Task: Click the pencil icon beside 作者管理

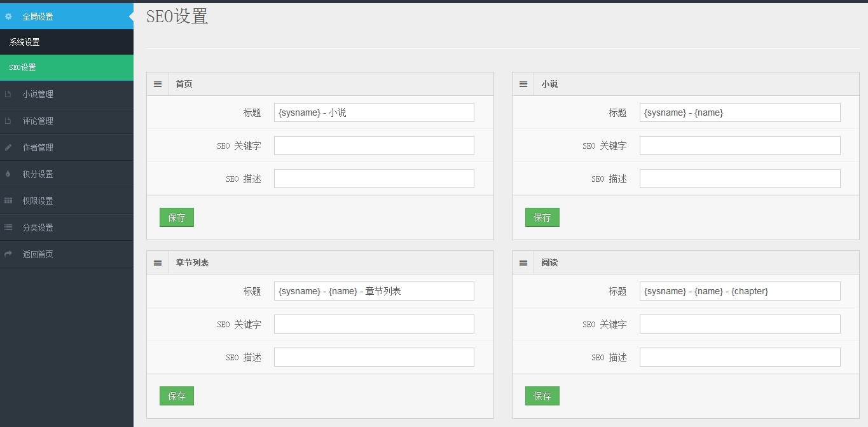Action: (8, 147)
